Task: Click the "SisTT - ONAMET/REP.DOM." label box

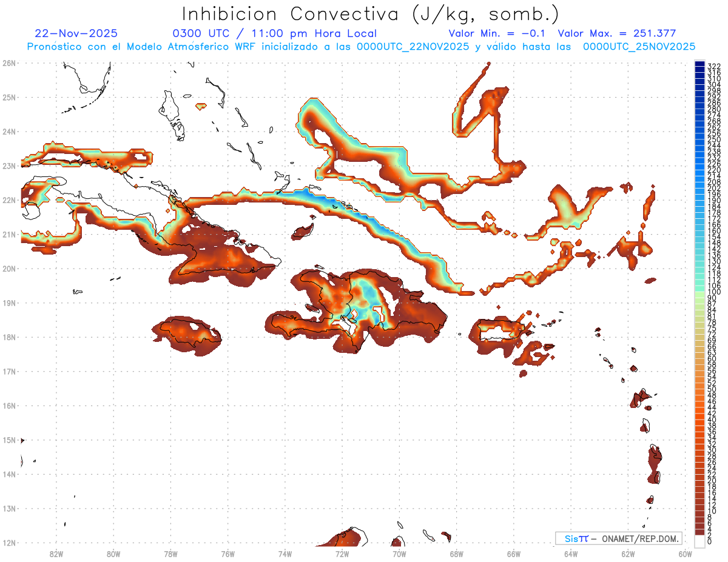Action: pyautogui.click(x=619, y=538)
